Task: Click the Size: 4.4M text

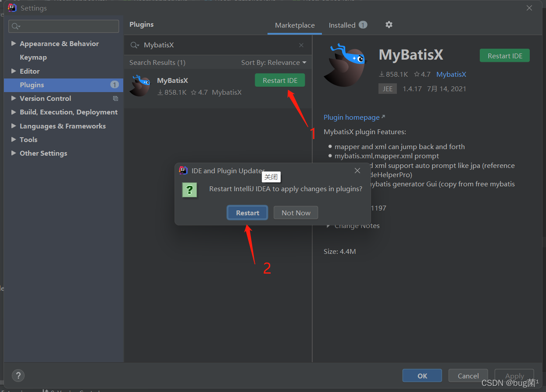Action: pyautogui.click(x=340, y=252)
